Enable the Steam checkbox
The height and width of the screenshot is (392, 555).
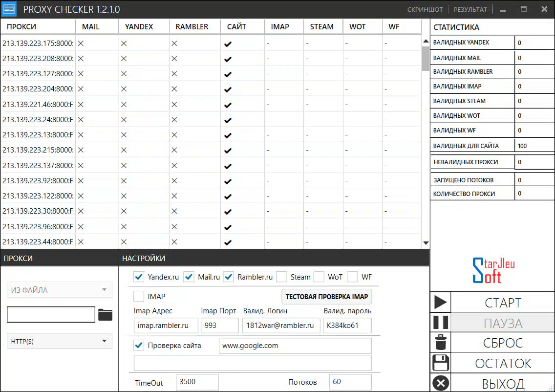282,277
